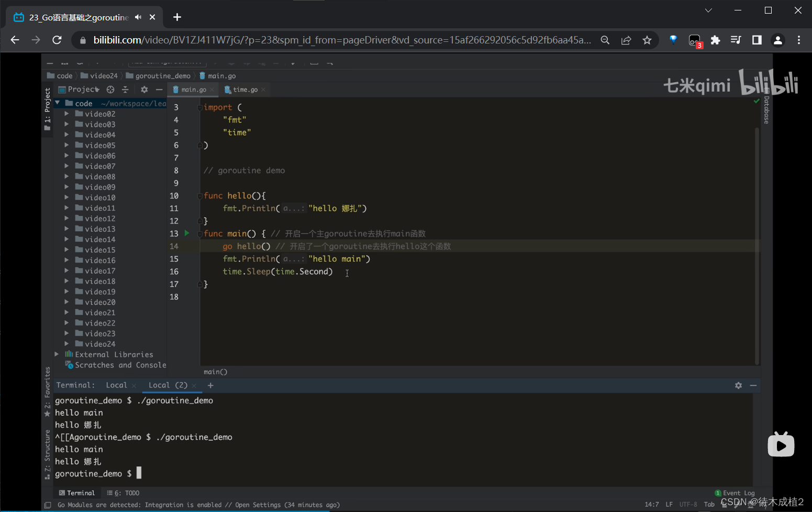The image size is (812, 512).
Task: Fold the import block at line 3
Action: 199,107
